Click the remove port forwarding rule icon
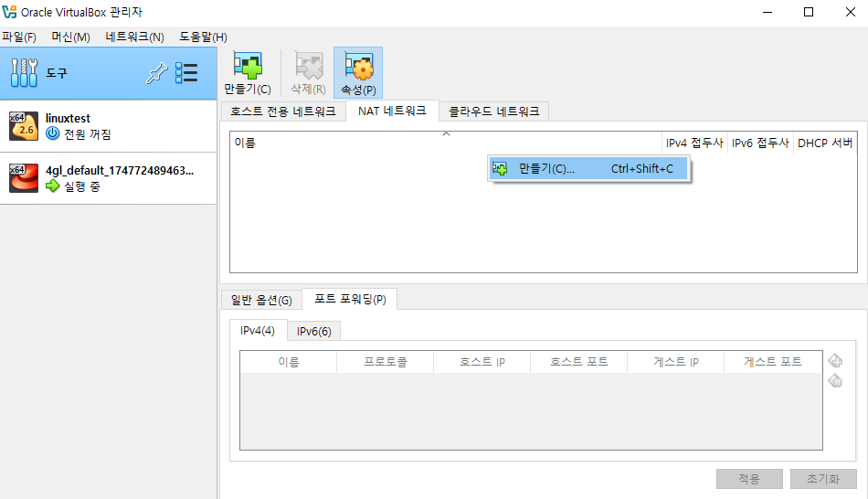The height and width of the screenshot is (499, 868). pyautogui.click(x=835, y=381)
